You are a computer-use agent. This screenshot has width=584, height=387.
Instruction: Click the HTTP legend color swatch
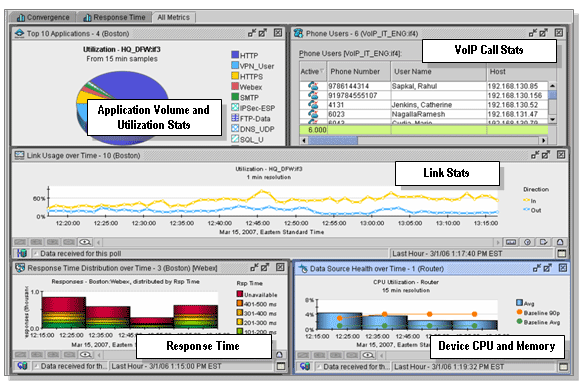pyautogui.click(x=235, y=55)
